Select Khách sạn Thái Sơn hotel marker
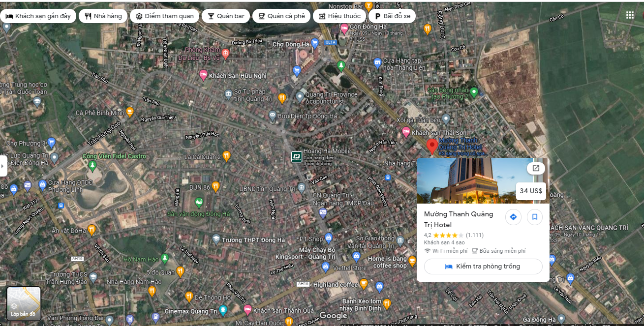Viewport: 644px width, 326px height. coord(406,132)
